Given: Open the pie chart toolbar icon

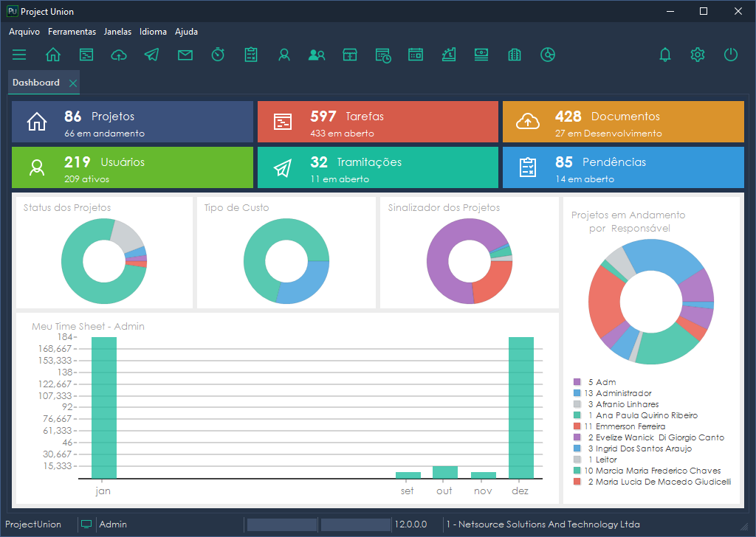Looking at the screenshot, I should 548,55.
